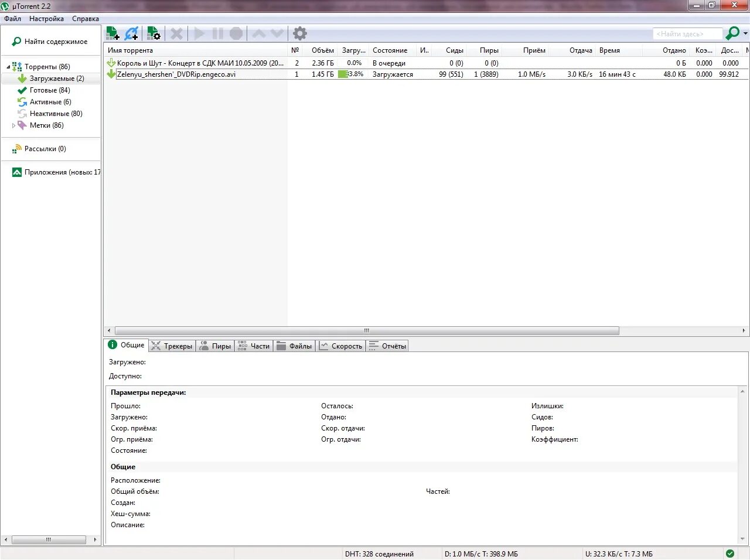Select Активные (6) filter
The image size is (750, 560).
pyautogui.click(x=50, y=102)
